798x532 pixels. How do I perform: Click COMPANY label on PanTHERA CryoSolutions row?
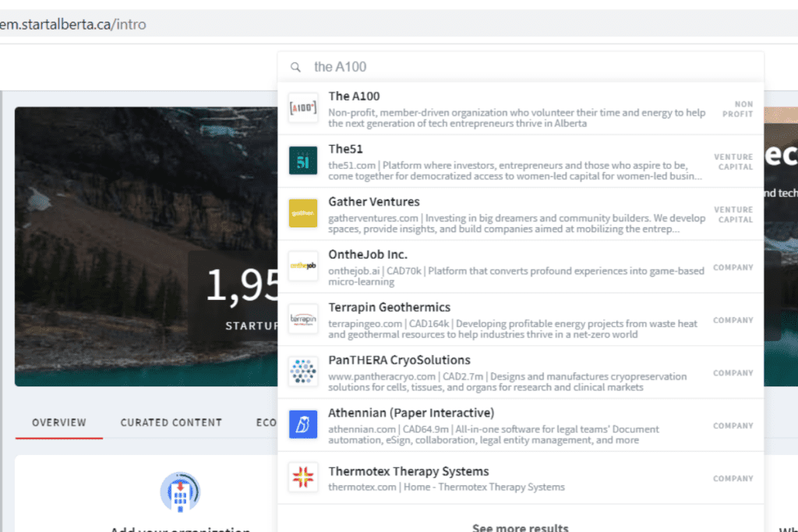point(733,373)
